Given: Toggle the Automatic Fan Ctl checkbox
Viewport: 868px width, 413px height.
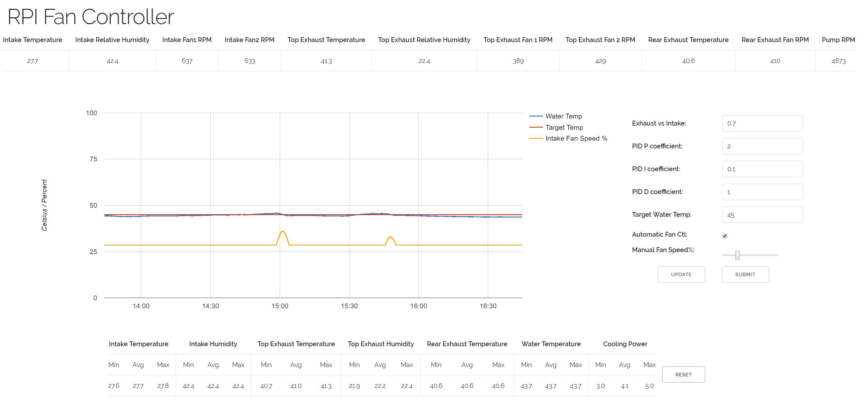Looking at the screenshot, I should 725,236.
